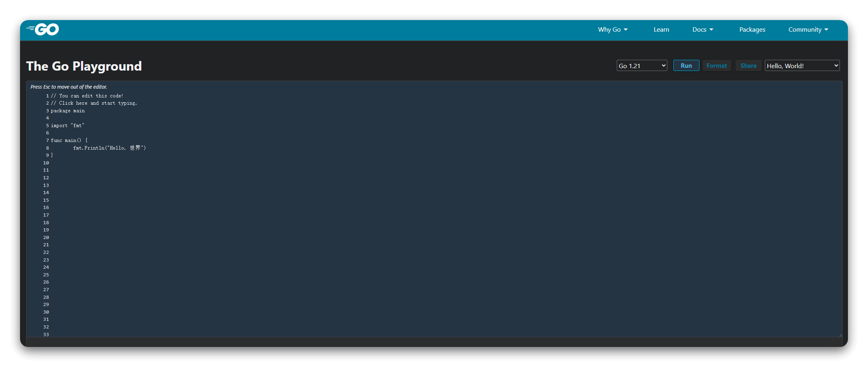The image size is (868, 367).
Task: Click 'Press Esc to move out of the editor' hint
Action: (x=69, y=87)
